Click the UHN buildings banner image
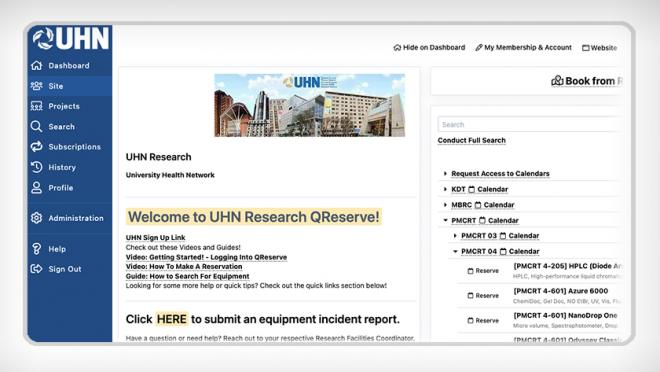 pyautogui.click(x=310, y=105)
